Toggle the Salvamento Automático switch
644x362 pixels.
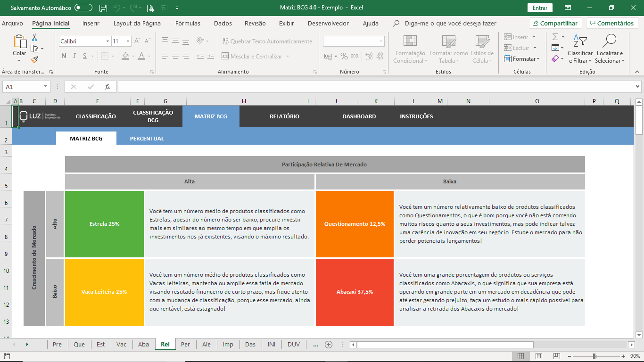click(x=83, y=8)
